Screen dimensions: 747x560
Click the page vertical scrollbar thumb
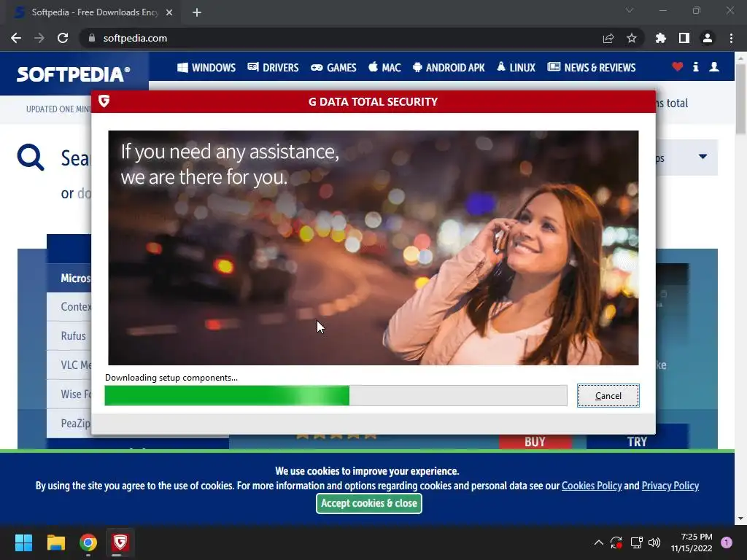pos(741,98)
